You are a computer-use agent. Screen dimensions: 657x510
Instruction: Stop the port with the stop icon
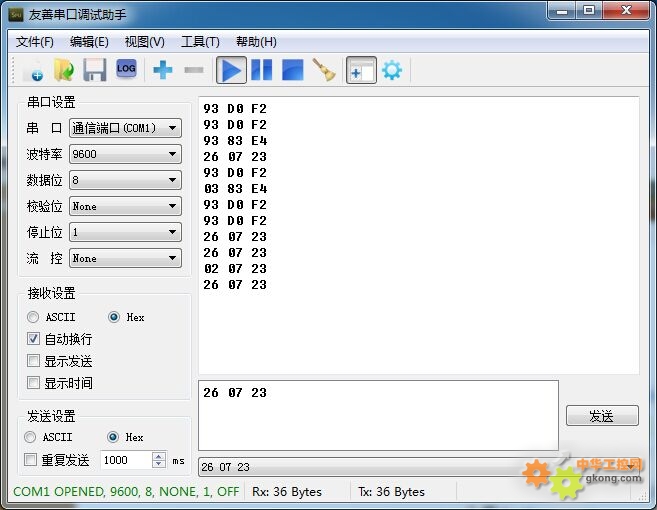[x=292, y=70]
